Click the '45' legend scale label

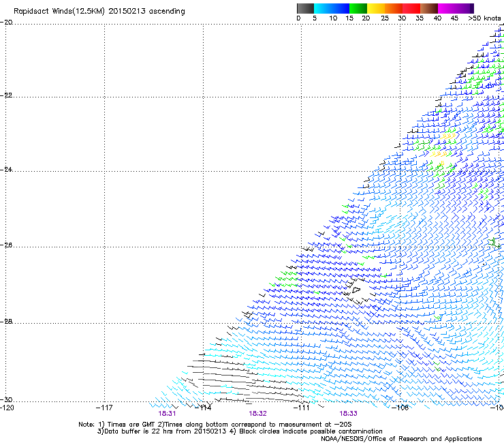pos(454,18)
